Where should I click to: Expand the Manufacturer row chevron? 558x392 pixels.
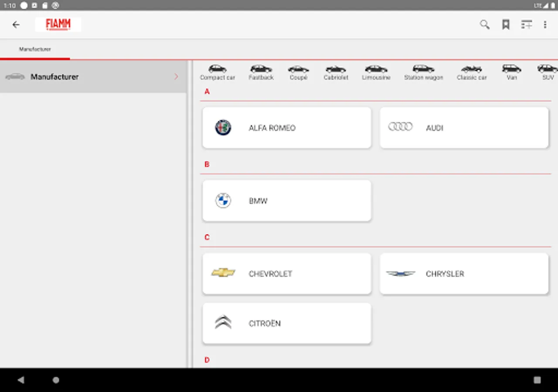coord(176,77)
